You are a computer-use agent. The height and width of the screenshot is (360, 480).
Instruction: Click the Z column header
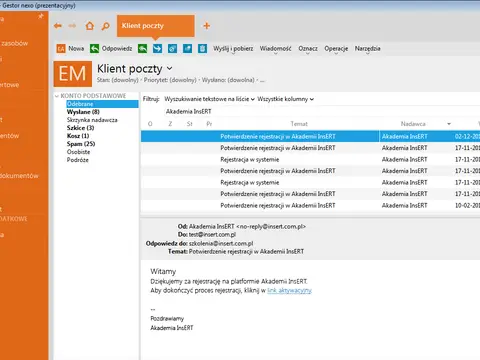pyautogui.click(x=170, y=124)
